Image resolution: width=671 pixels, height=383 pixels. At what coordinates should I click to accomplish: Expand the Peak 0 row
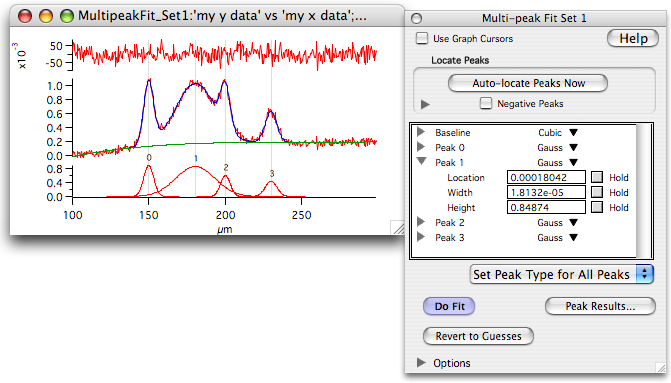(x=421, y=147)
